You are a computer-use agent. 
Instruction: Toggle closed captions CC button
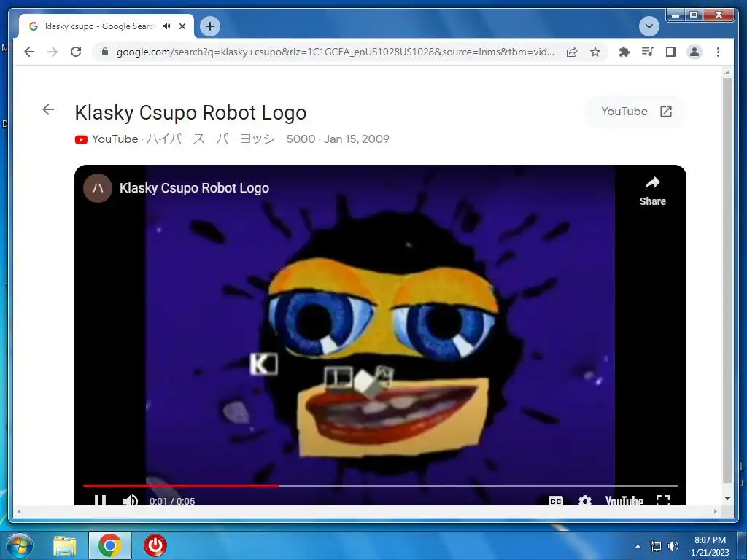point(556,500)
